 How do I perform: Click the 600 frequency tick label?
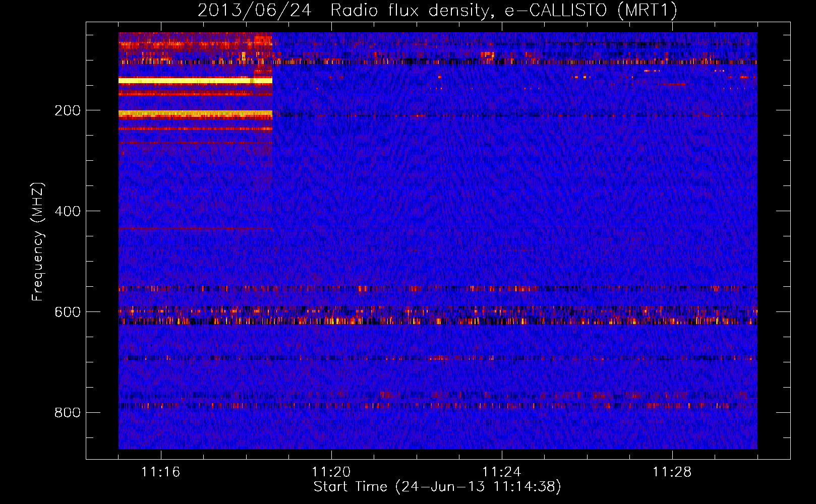(68, 312)
